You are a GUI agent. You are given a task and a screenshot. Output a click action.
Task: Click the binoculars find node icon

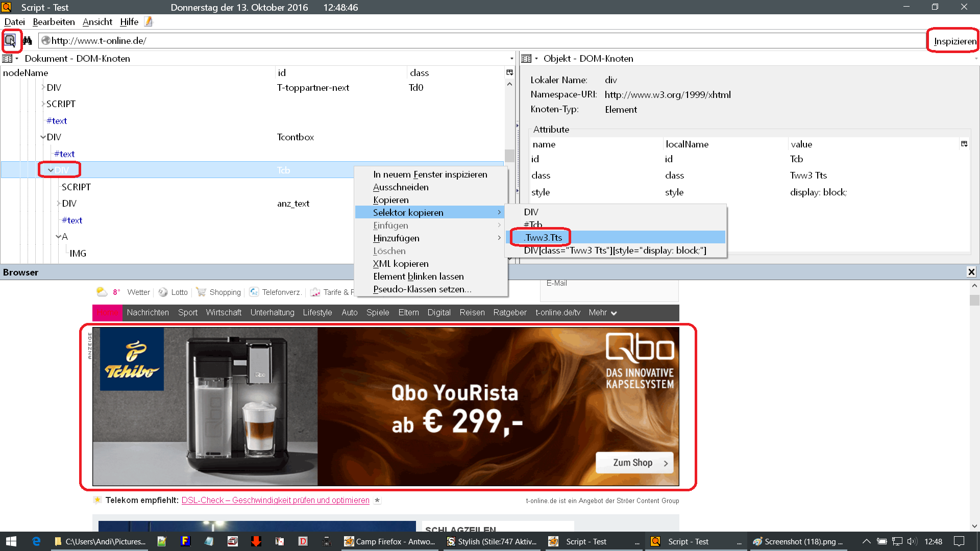click(28, 40)
